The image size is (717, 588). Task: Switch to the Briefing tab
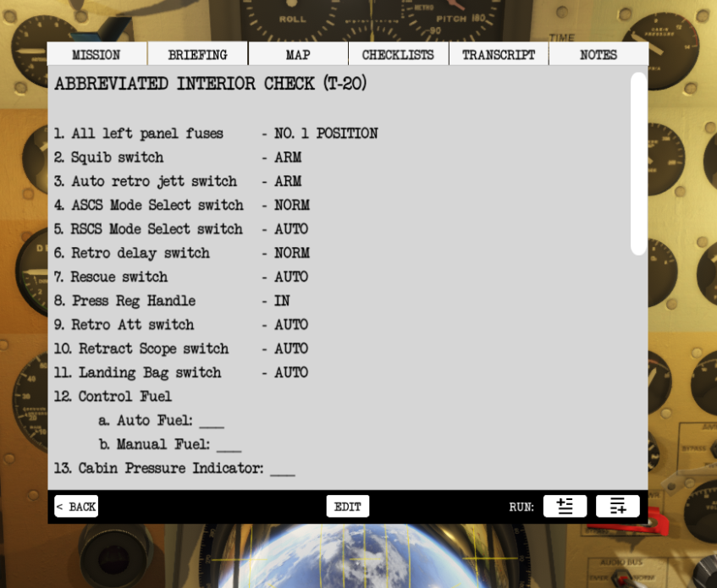tap(197, 55)
